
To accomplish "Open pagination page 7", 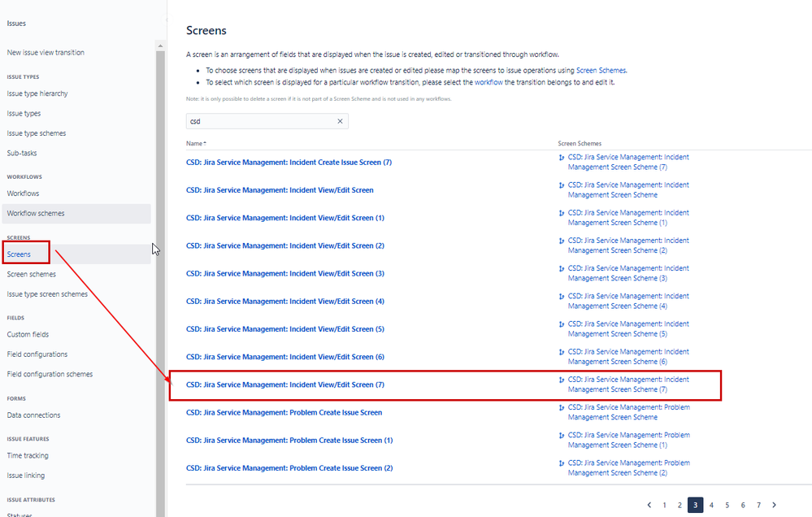I will tap(758, 505).
